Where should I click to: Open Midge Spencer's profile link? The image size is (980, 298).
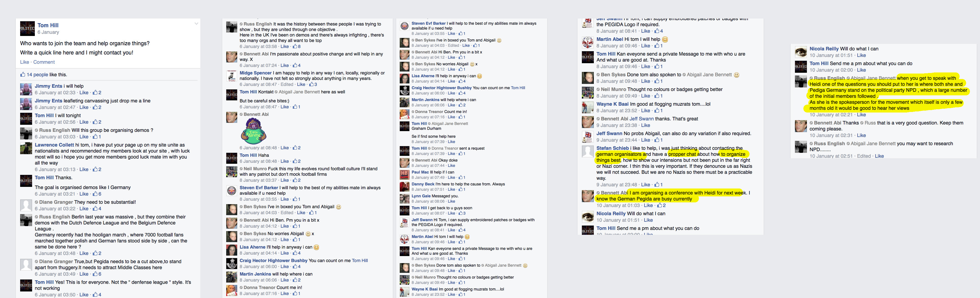click(x=255, y=73)
